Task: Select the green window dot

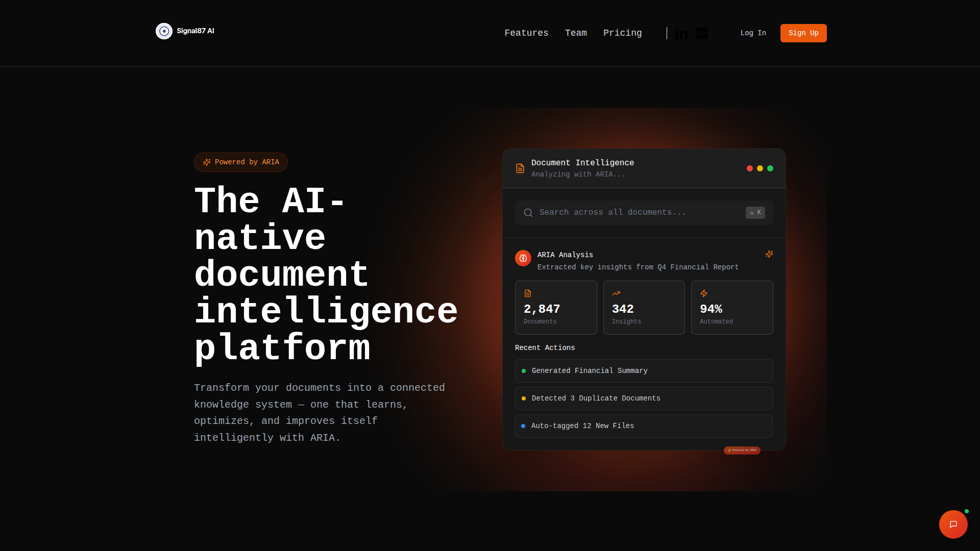Action: point(770,168)
